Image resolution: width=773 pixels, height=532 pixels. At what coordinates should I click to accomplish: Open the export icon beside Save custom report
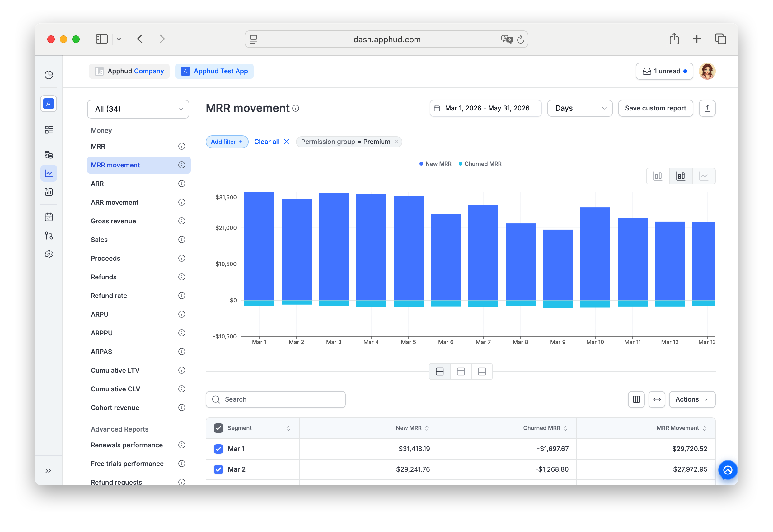point(707,108)
